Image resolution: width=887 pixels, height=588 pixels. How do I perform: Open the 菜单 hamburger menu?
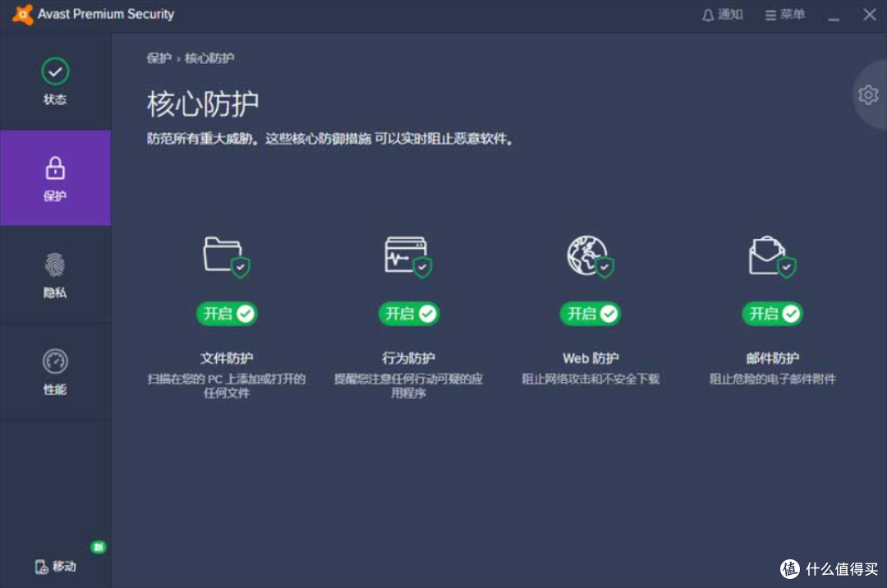784,15
